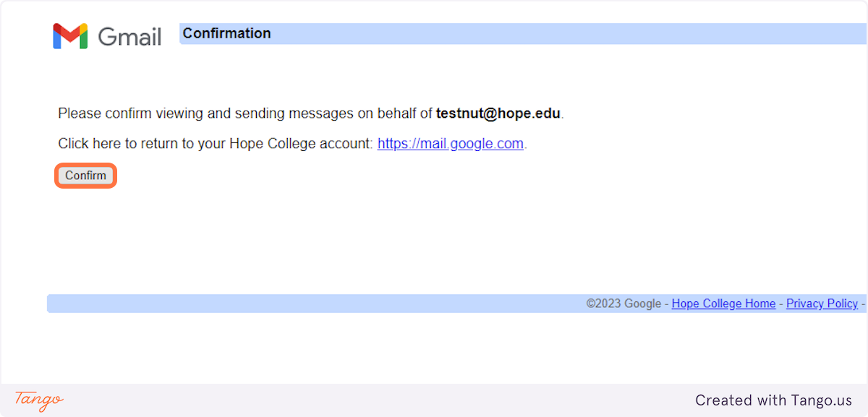Click the middle of the grey Tango banner
The width and height of the screenshot is (868, 417).
[x=434, y=400]
